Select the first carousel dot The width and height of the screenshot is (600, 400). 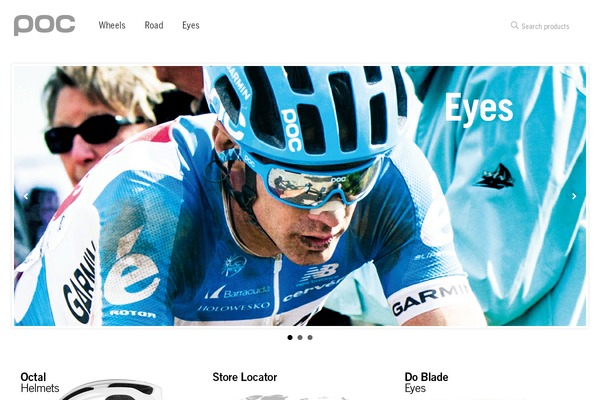290,337
